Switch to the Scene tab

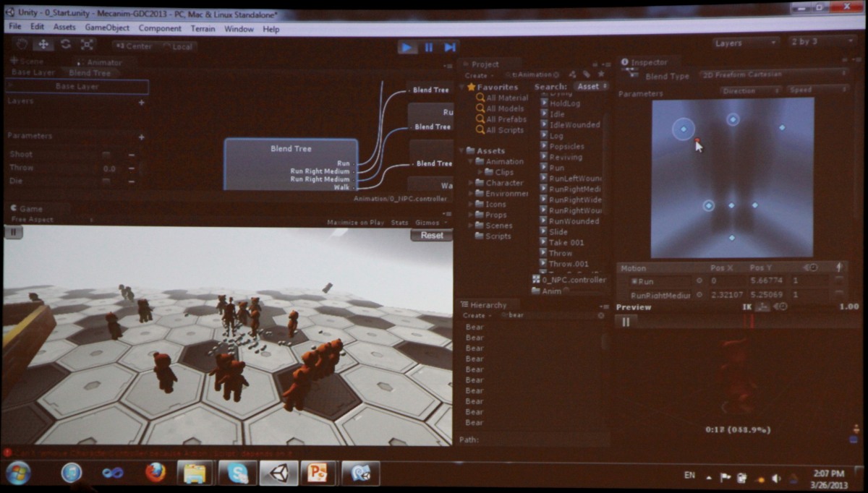click(29, 61)
